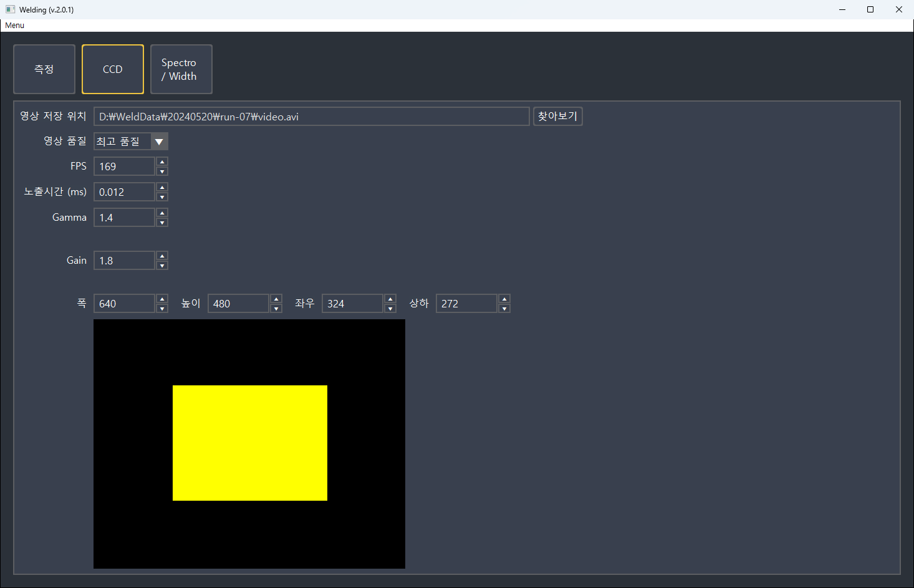Click the 높이 height input field
Image resolution: width=914 pixels, height=588 pixels.
point(238,304)
